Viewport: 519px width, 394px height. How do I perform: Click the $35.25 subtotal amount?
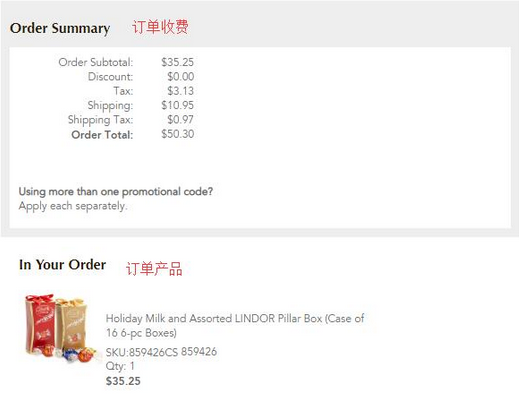pos(178,62)
